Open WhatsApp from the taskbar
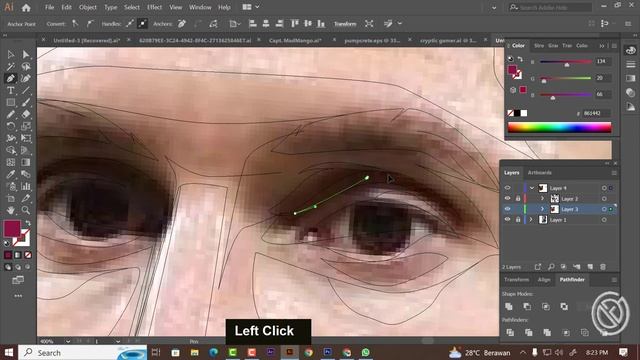 [x=366, y=352]
